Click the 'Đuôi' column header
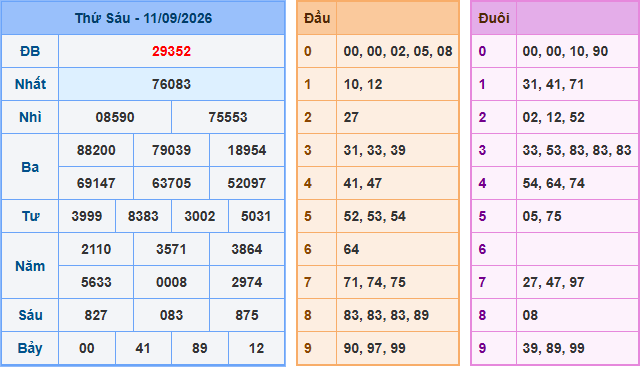Viewport: 641px width, 367px height. (x=494, y=18)
